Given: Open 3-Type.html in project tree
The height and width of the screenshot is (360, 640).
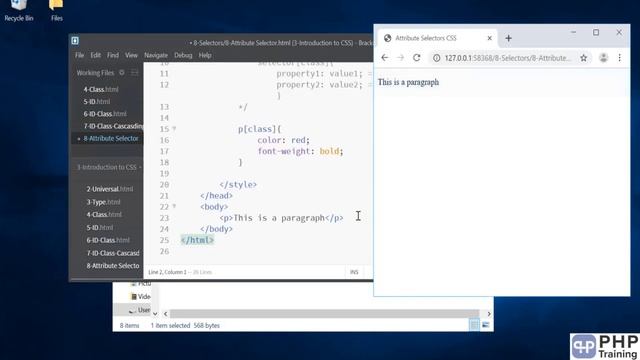Looking at the screenshot, I should 103,202.
